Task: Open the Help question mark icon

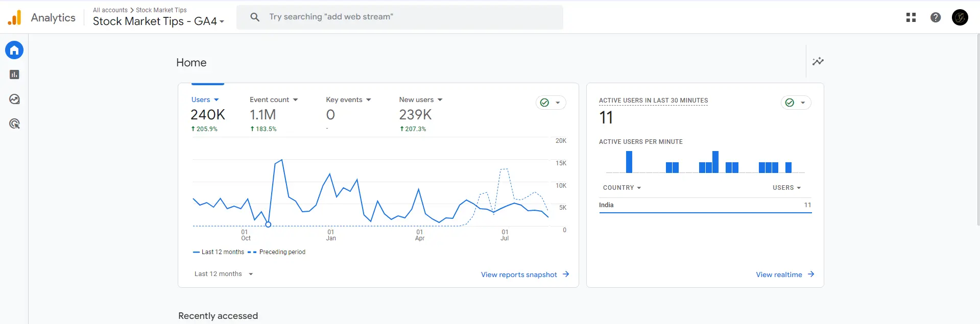Action: point(936,17)
